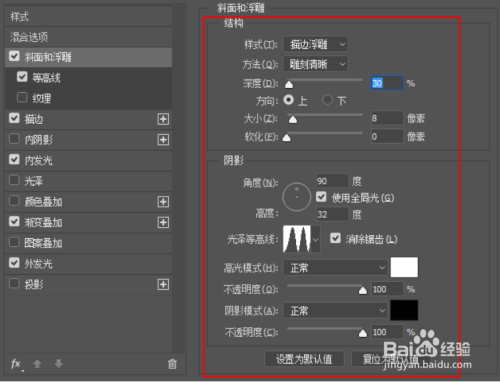Uncheck the 斜面和浮雕 checkbox

pyautogui.click(x=14, y=56)
